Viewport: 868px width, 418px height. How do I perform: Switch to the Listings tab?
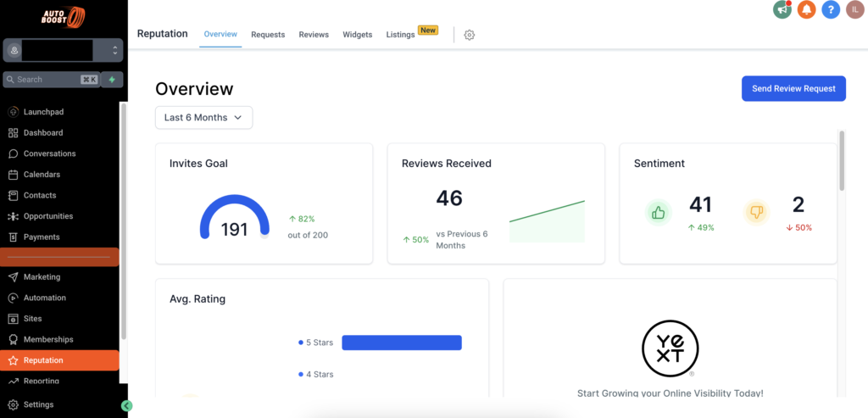400,35
